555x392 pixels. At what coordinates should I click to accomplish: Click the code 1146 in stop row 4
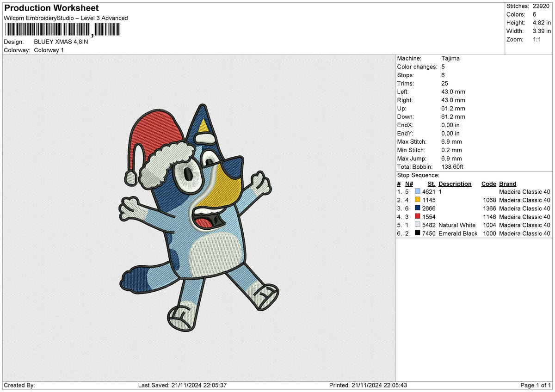[489, 217]
